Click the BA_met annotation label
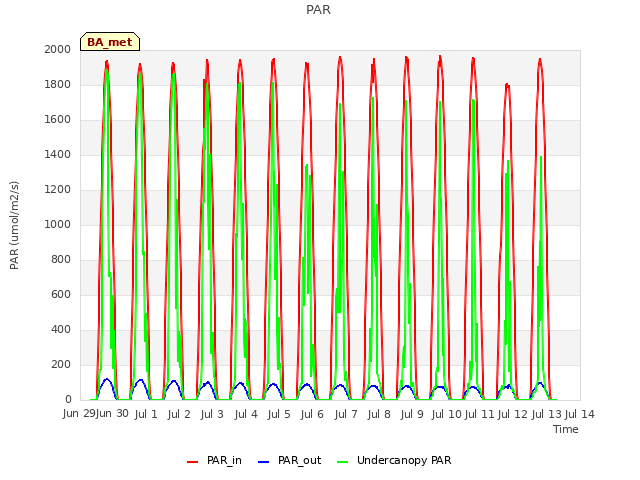 [x=110, y=42]
